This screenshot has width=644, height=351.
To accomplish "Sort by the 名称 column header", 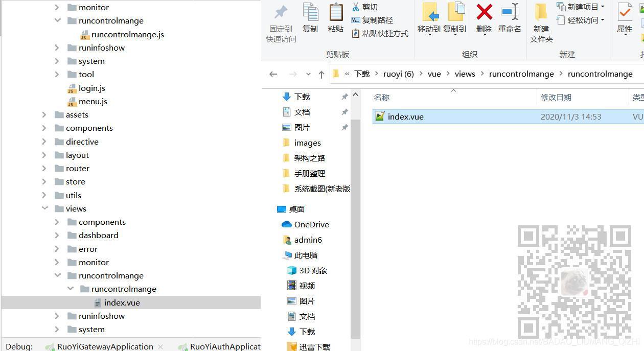I will [382, 97].
